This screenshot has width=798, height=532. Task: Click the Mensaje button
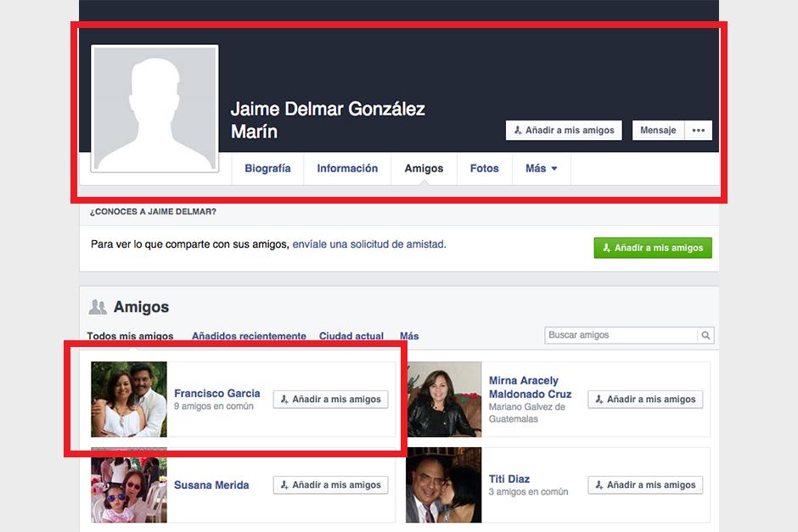[x=658, y=130]
